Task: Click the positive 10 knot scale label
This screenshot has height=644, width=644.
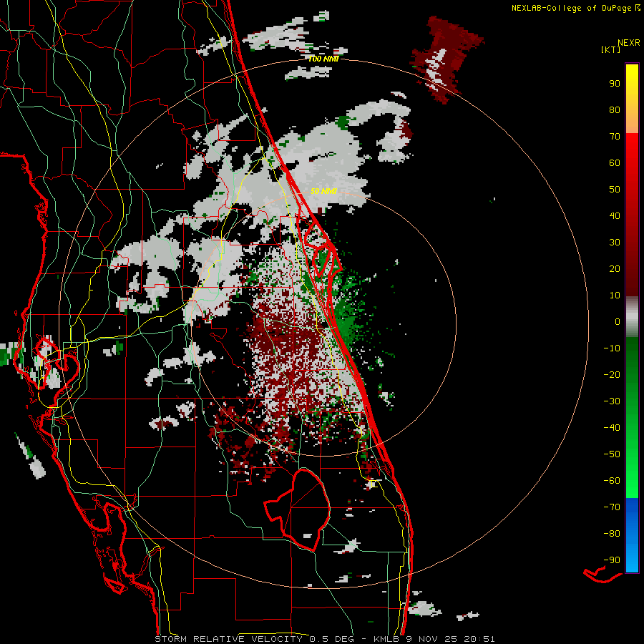Action: pyautogui.click(x=615, y=296)
